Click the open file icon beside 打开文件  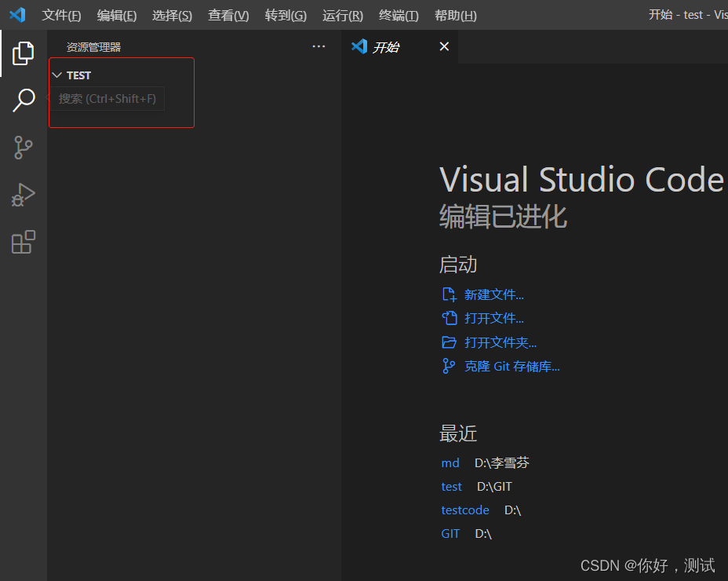click(x=449, y=319)
